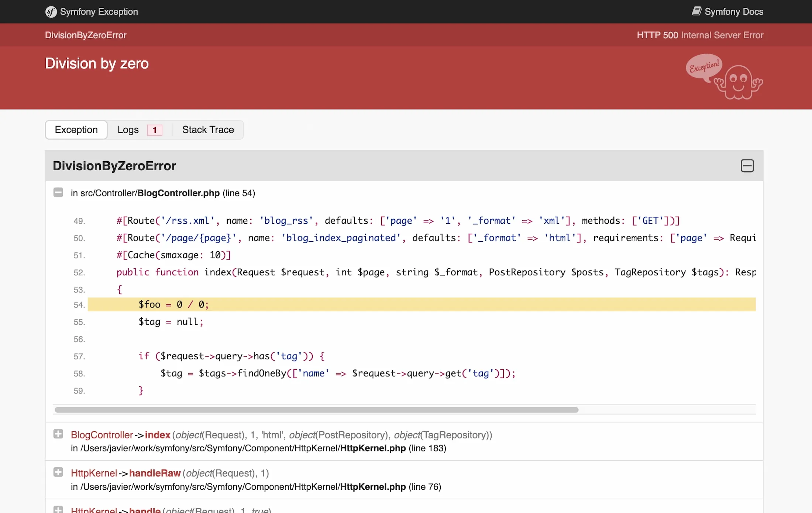
Task: Select the Exception tab
Action: coord(76,130)
